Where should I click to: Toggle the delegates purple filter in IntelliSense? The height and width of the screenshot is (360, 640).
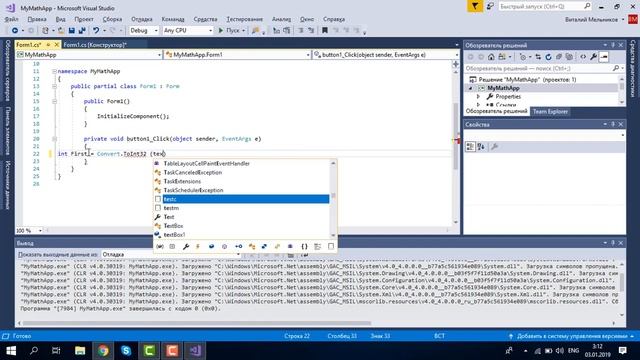tap(290, 247)
